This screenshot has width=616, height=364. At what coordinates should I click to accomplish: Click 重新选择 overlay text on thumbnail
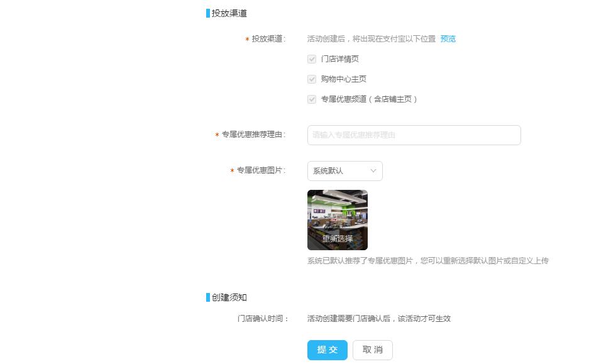click(x=338, y=239)
